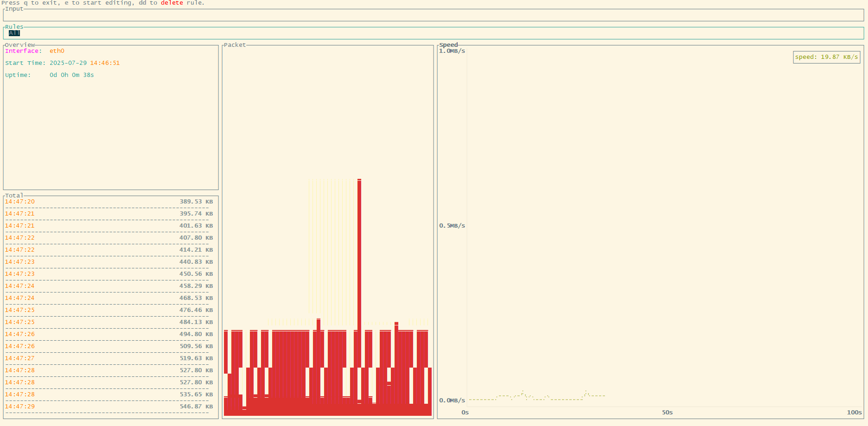Viewport: 868px width, 426px height.
Task: Click the speed 19.87 KB/s legend box
Action: click(827, 57)
